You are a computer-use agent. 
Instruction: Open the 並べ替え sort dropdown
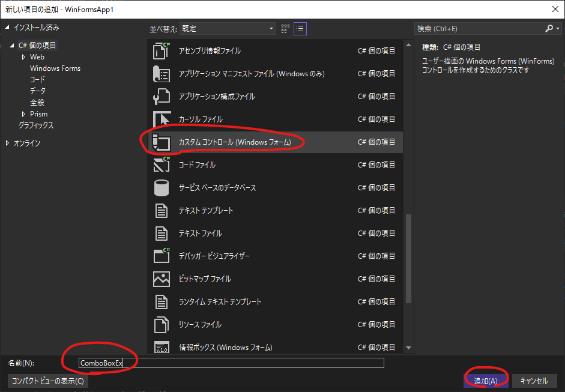(227, 28)
